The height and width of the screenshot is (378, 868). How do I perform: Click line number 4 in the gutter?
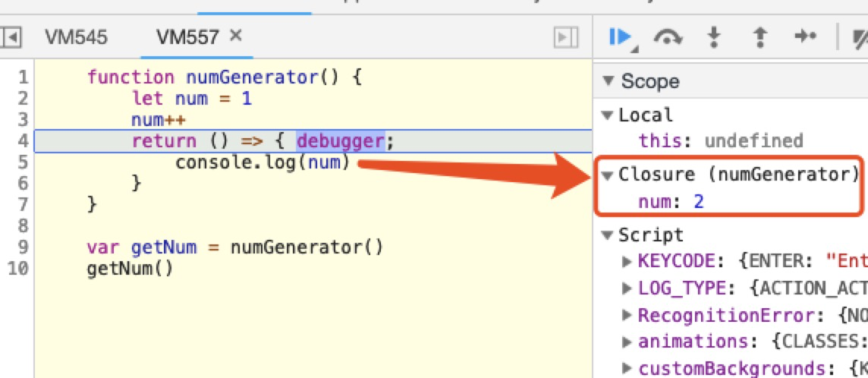click(x=23, y=141)
